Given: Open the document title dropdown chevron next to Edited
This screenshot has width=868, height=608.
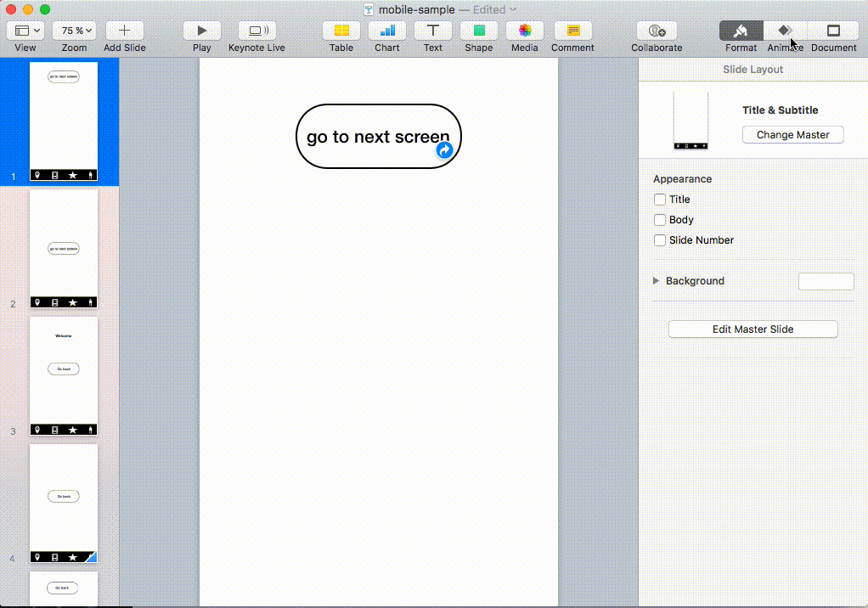Looking at the screenshot, I should click(x=513, y=9).
